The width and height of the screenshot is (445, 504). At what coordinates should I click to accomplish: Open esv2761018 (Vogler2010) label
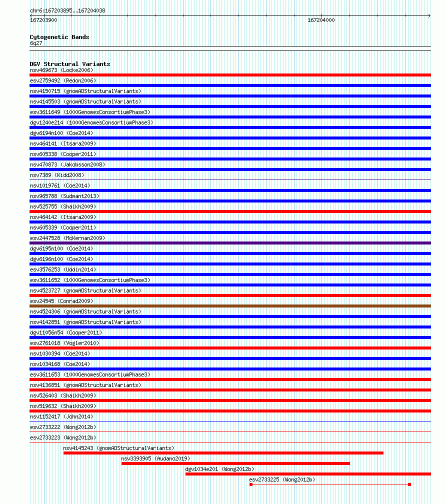coord(64,343)
